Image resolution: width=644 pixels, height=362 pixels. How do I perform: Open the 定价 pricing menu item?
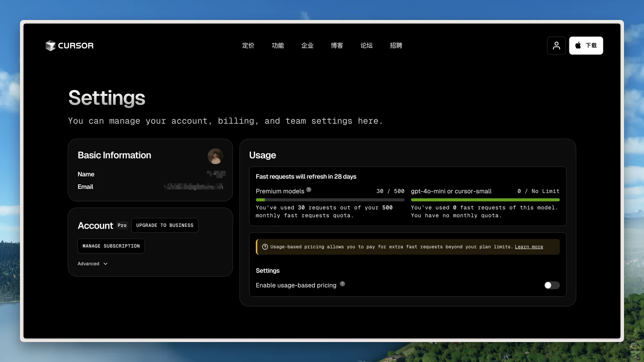(x=248, y=45)
